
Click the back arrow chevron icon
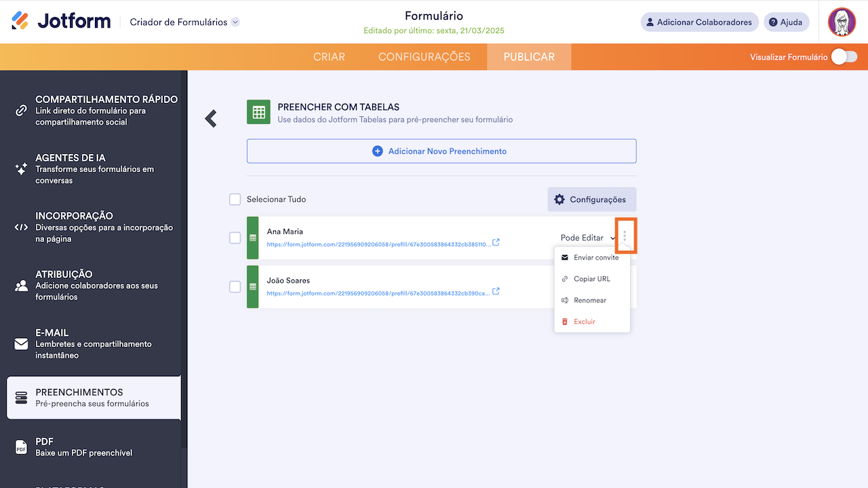click(211, 119)
